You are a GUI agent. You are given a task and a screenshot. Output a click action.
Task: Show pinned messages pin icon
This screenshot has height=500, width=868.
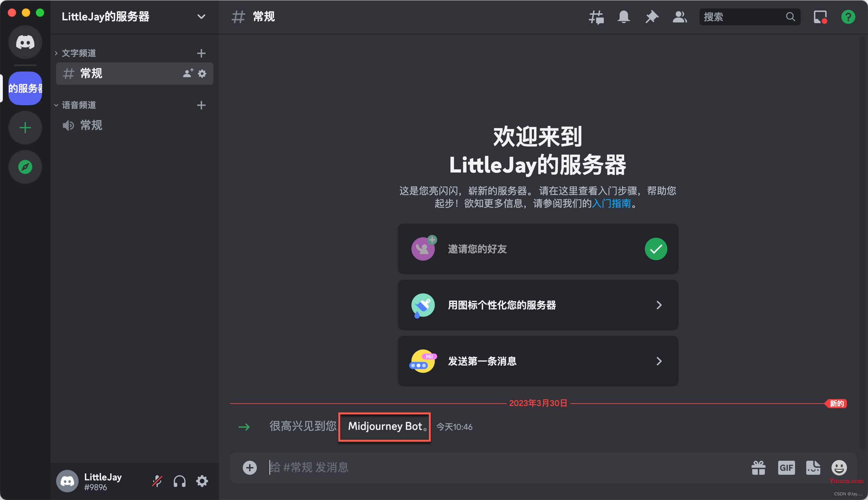click(x=652, y=17)
